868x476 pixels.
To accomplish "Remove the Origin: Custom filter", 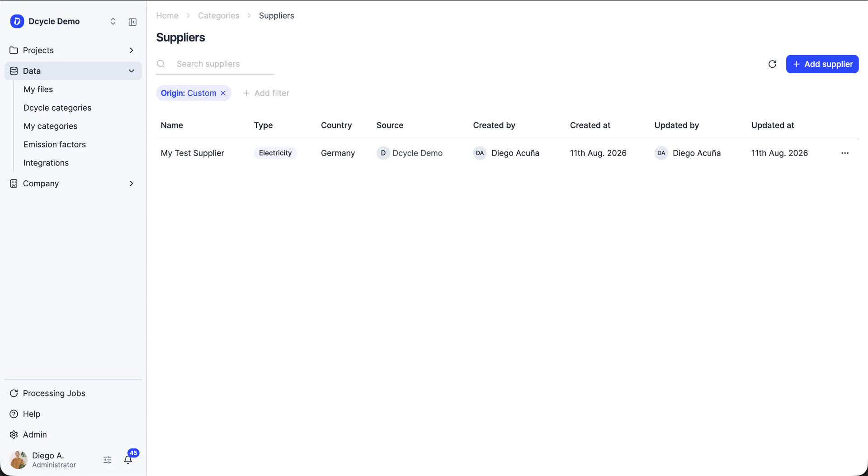I will 223,93.
